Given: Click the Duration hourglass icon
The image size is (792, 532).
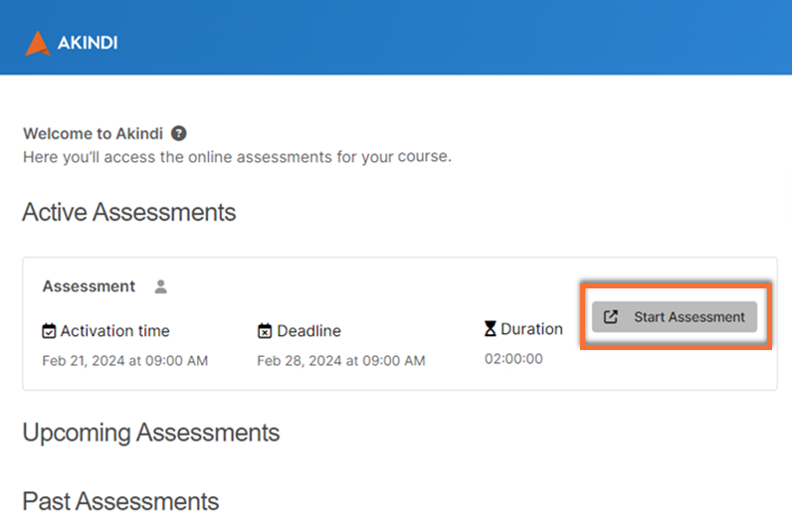Looking at the screenshot, I should [x=491, y=329].
